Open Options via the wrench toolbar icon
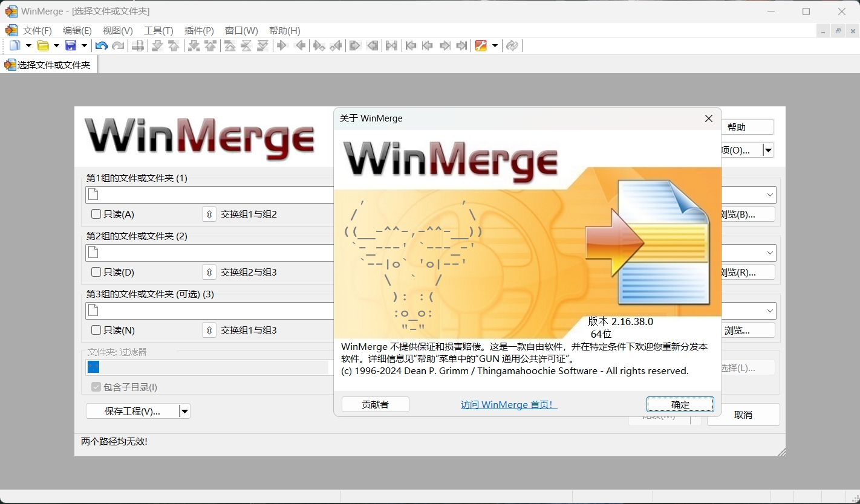860x504 pixels. [481, 46]
